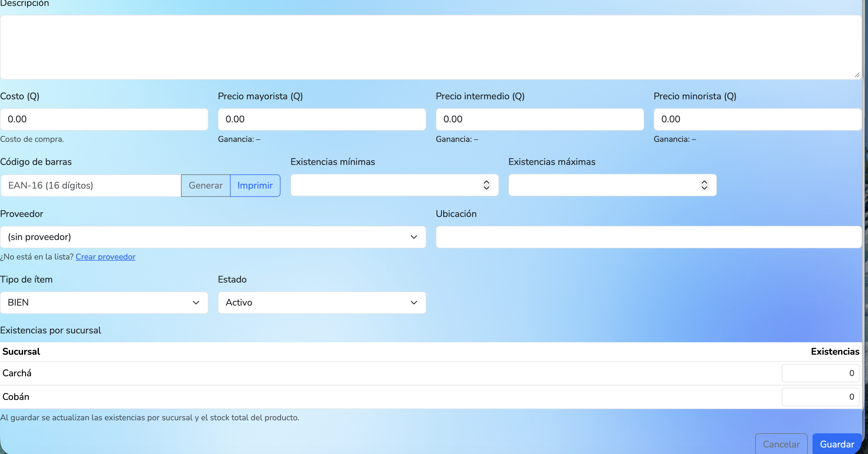The height and width of the screenshot is (454, 868).
Task: Increment the Existencias máximas stepper up arrow
Action: click(704, 182)
